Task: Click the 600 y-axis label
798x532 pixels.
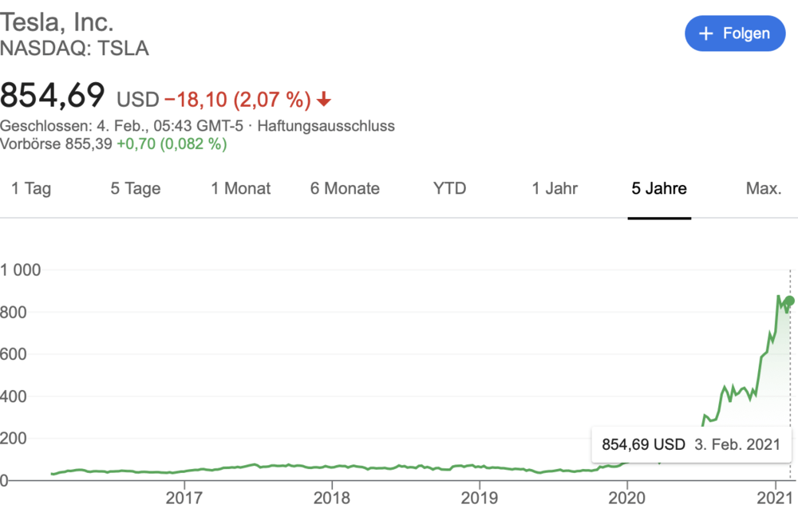Action: [x=14, y=354]
